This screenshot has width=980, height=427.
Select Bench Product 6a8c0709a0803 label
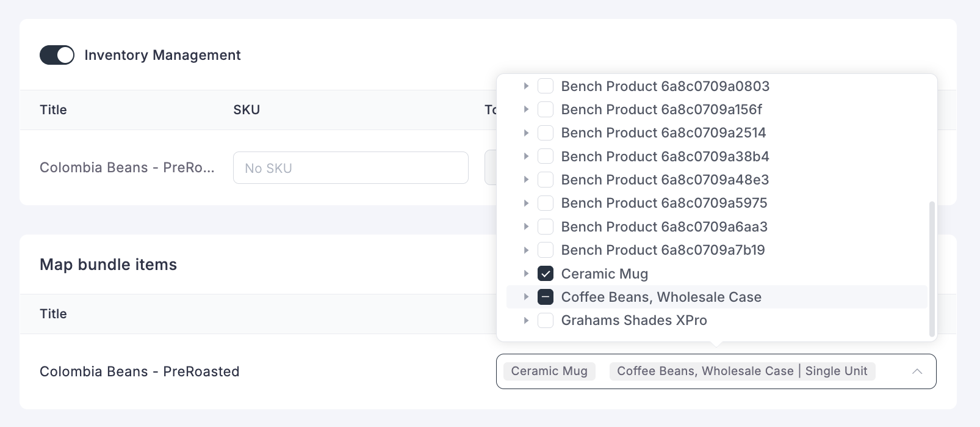click(x=665, y=86)
